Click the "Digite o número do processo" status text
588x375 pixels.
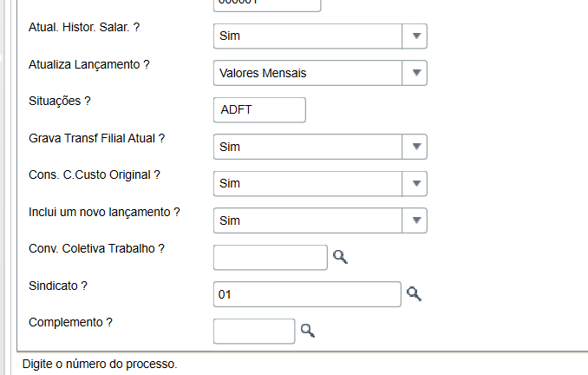[97, 363]
